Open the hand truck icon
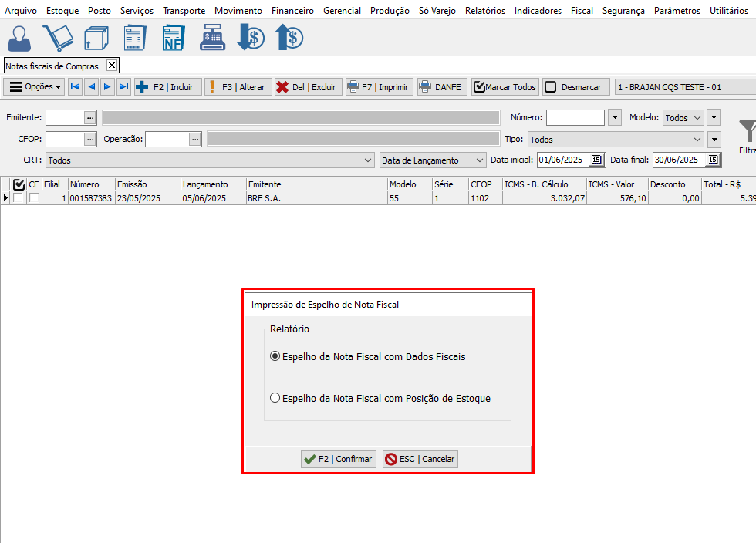Screen dimensions: 756x543 click(x=58, y=38)
